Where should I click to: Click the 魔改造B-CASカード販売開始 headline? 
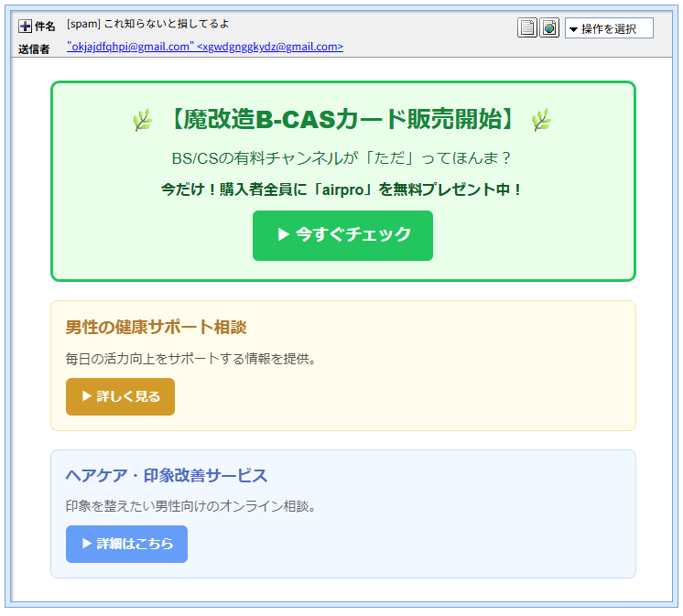[x=342, y=120]
